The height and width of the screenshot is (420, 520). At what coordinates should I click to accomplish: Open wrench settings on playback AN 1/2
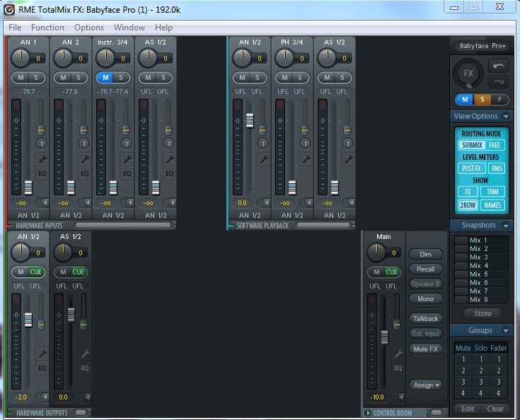[x=264, y=160]
